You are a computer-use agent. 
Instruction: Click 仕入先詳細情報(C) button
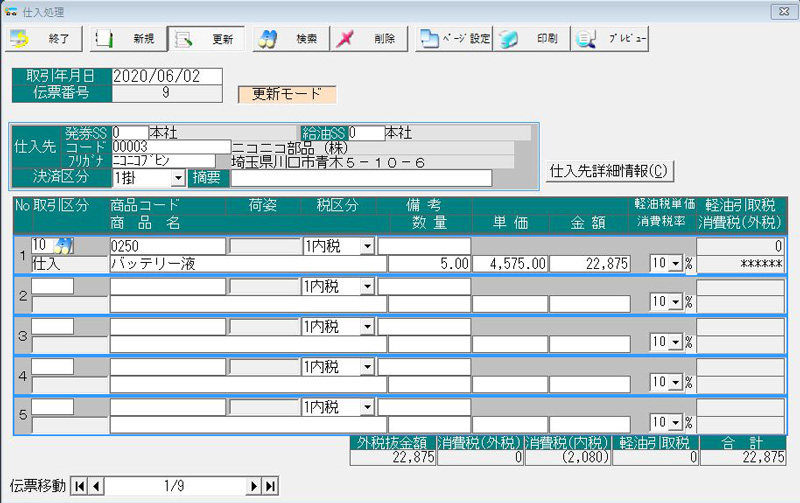[x=610, y=170]
